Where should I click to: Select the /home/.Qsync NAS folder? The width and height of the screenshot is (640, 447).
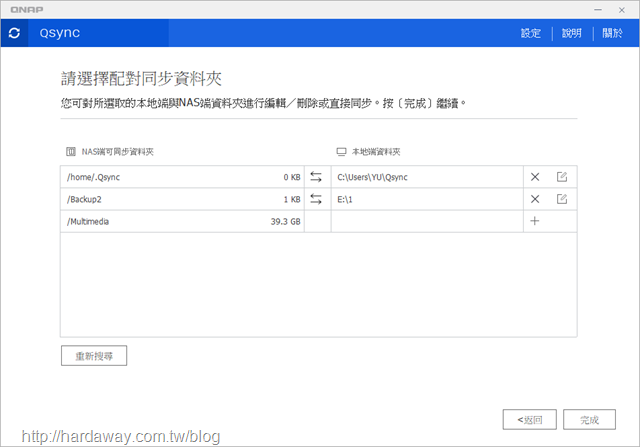(93, 177)
